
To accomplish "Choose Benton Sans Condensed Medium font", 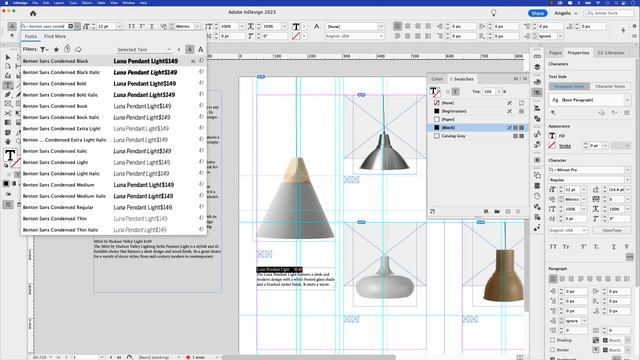I will click(x=113, y=184).
